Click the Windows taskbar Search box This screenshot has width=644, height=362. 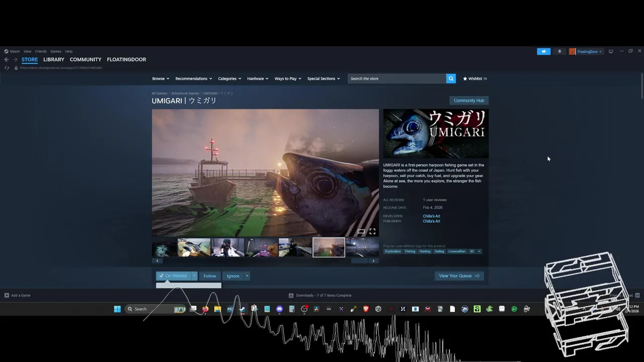pos(155,309)
